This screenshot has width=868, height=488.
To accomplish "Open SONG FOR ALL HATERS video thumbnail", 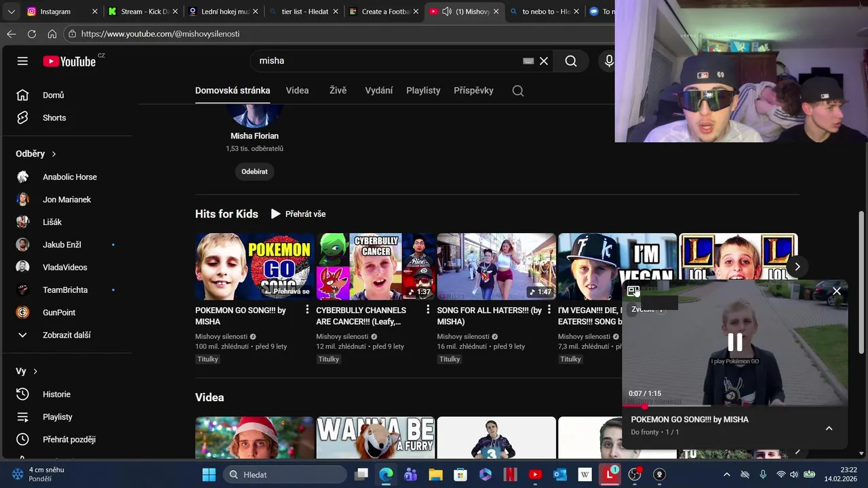I will 496,266.
